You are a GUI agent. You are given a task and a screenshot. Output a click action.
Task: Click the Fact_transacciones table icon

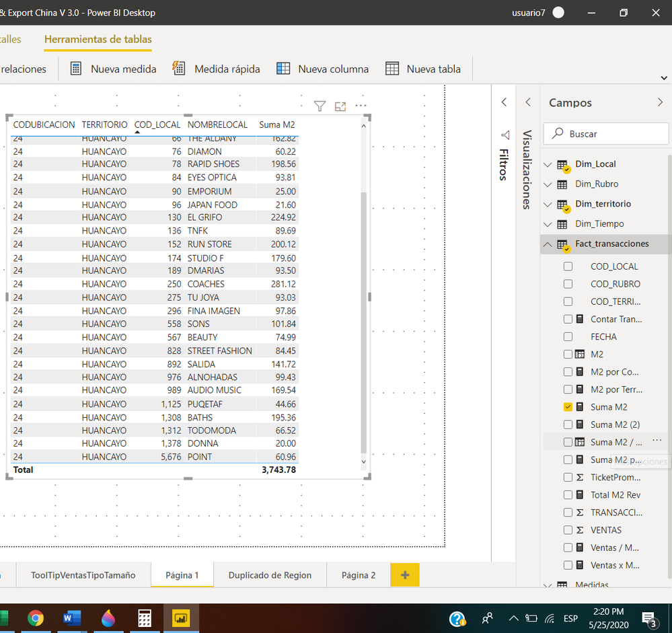coord(563,245)
